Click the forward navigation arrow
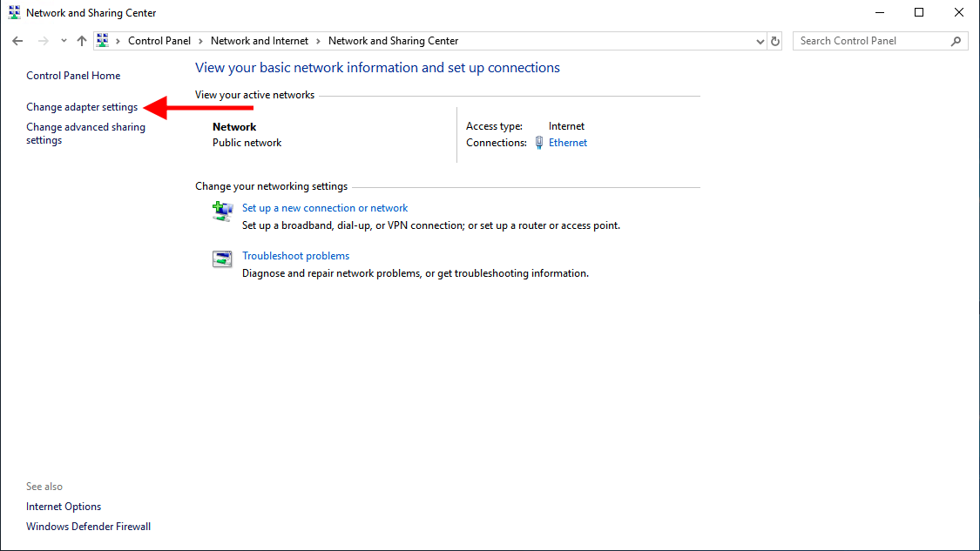This screenshot has width=980, height=551. tap(44, 41)
